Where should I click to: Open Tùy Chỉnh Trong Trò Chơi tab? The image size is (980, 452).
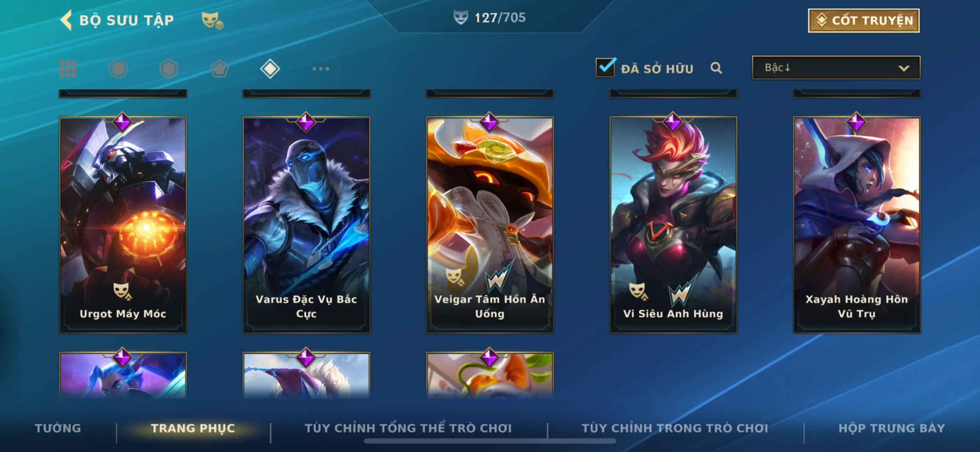[x=675, y=428]
